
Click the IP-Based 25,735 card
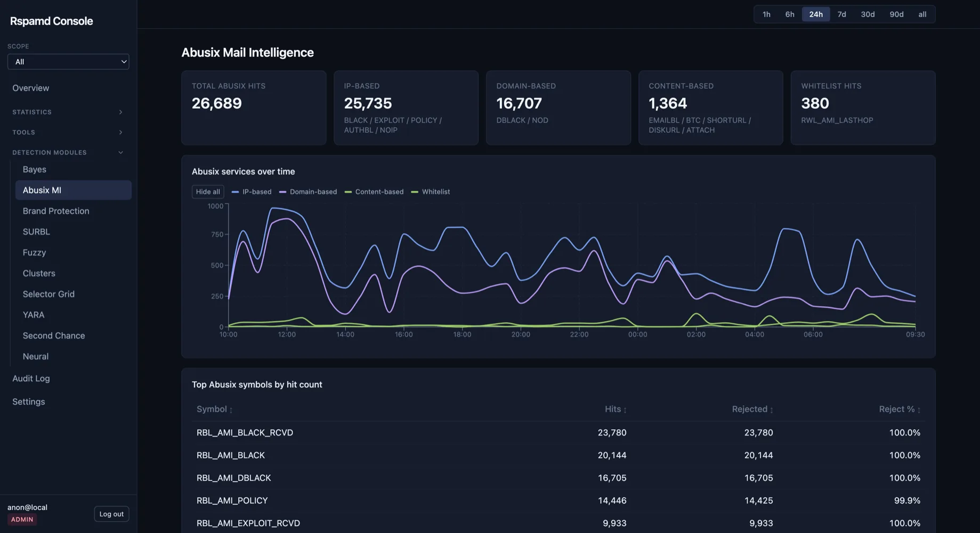[406, 108]
